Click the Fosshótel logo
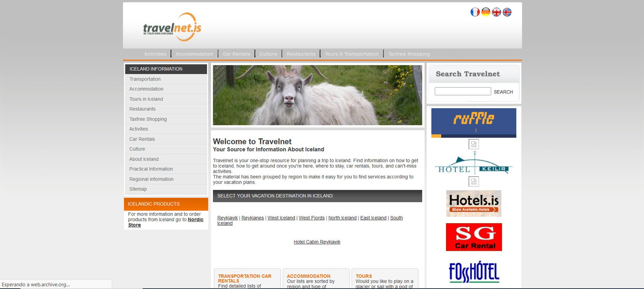Viewport: 644px width, 289px height. [x=474, y=272]
